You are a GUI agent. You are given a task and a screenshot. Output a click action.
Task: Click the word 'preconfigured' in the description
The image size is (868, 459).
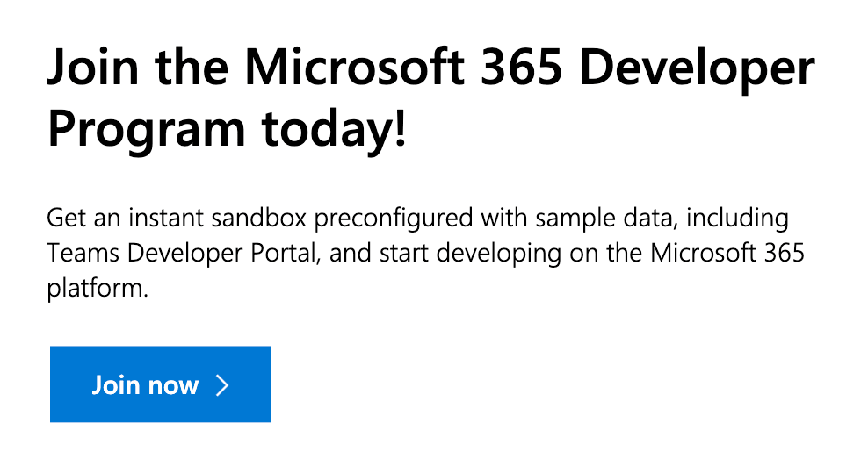click(394, 219)
